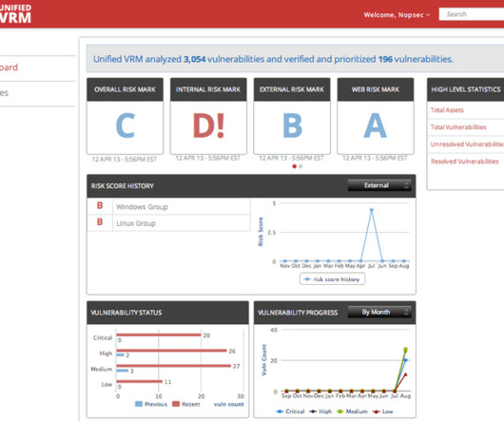Open the Linux Group row
Screen dimensions: 504x421
point(168,223)
